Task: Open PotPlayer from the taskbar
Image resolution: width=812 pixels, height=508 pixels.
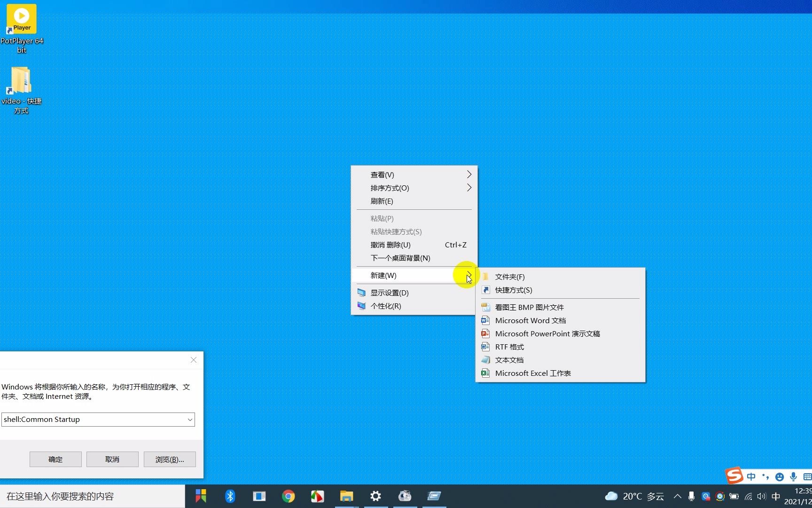Action: [317, 496]
